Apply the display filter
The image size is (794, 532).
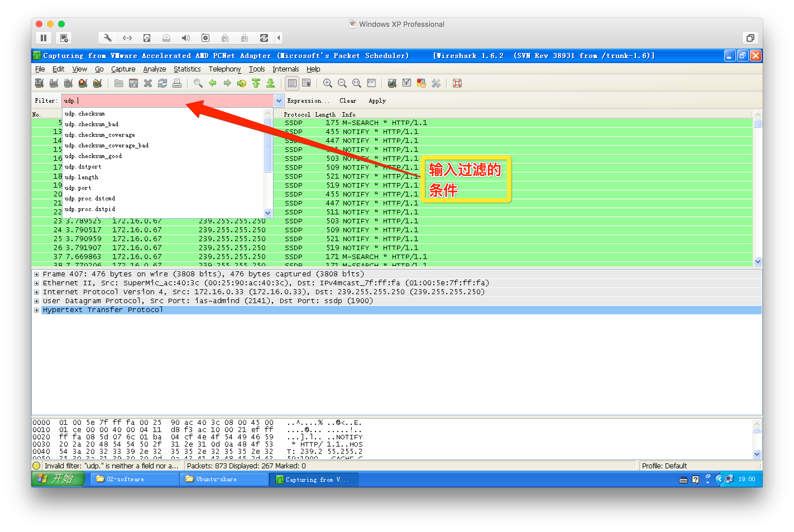click(377, 101)
